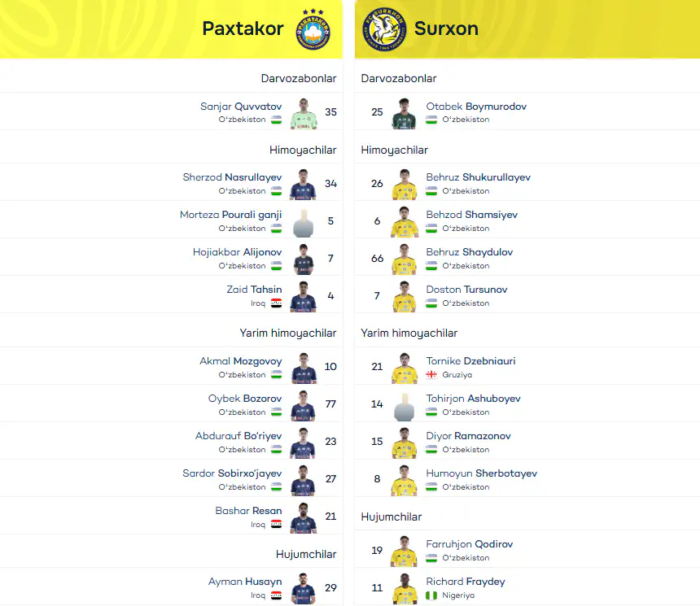Open Sanjar Quvvatov's goalkeeper photo
This screenshot has width=700, height=606.
click(x=304, y=113)
